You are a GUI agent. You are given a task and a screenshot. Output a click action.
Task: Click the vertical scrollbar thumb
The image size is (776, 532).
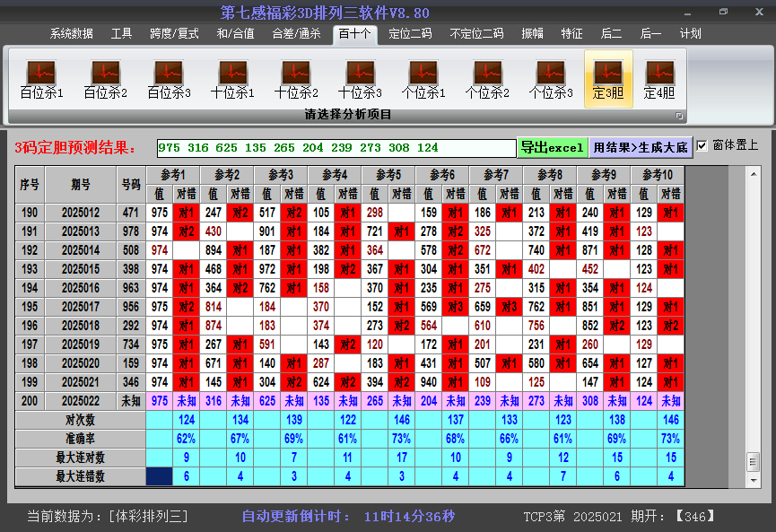click(x=754, y=462)
